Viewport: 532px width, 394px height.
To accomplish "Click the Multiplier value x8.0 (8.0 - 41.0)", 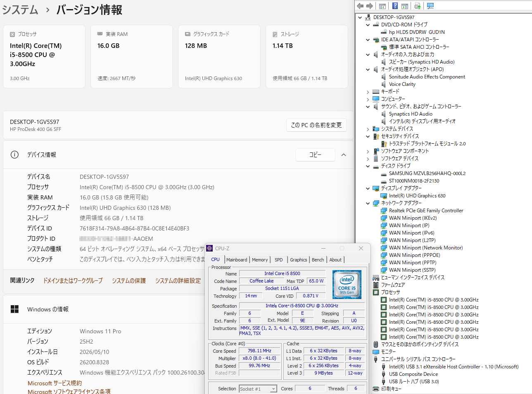I will coord(259,358).
